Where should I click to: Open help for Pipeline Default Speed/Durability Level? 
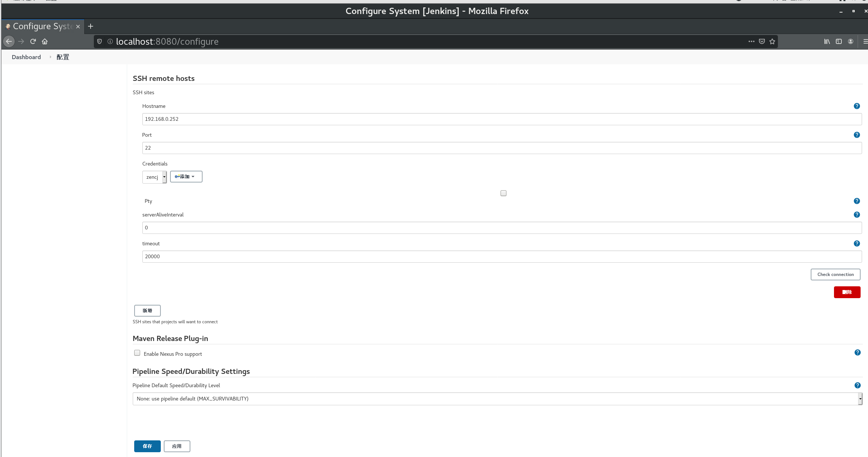[x=857, y=385]
